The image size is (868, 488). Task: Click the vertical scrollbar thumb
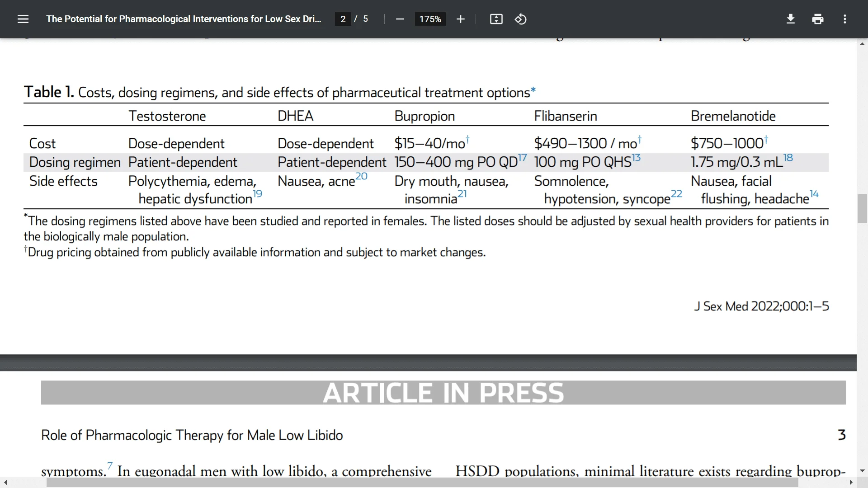pos(862,208)
